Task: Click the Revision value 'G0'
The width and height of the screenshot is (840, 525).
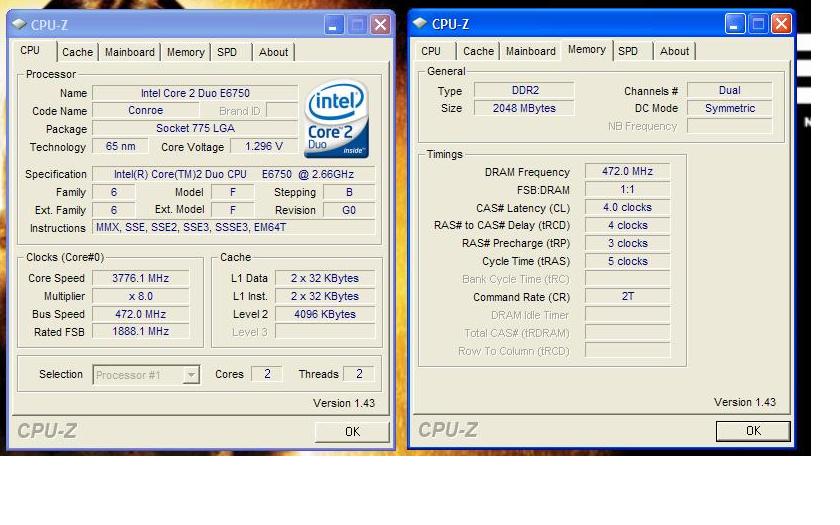Action: tap(349, 210)
